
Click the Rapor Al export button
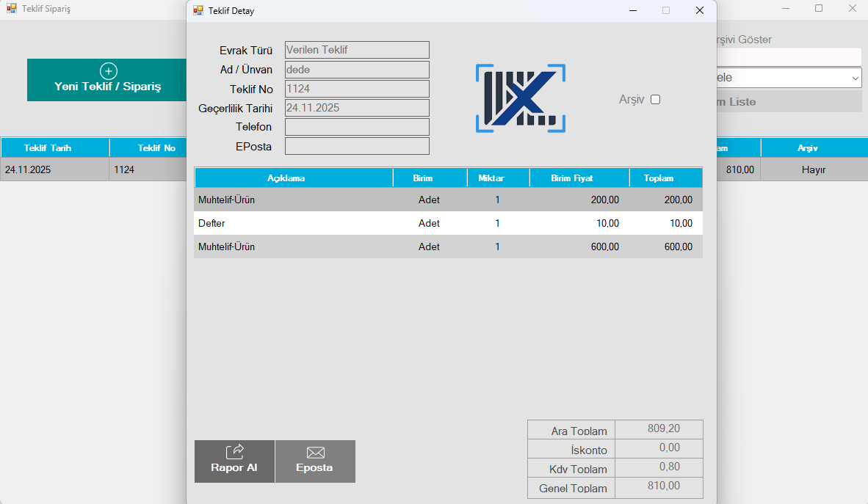[234, 461]
